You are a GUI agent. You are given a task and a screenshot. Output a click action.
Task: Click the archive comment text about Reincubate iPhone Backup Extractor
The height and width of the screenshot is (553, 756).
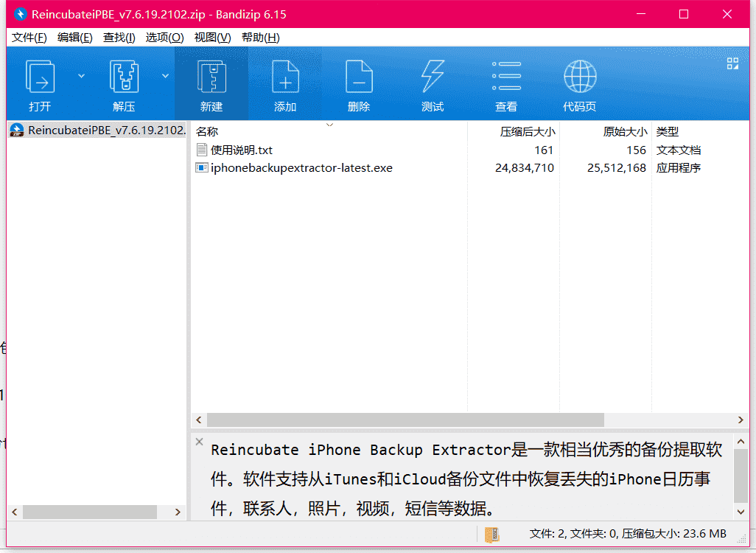466,479
